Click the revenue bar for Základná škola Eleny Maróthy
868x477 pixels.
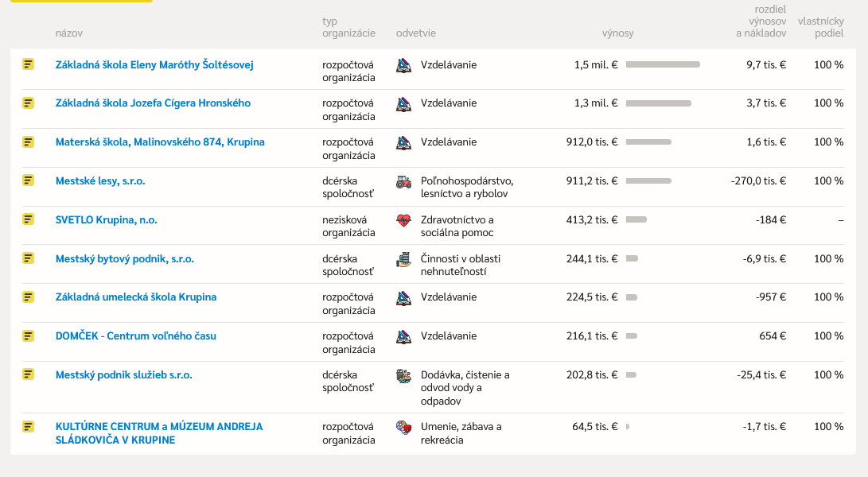click(x=663, y=64)
